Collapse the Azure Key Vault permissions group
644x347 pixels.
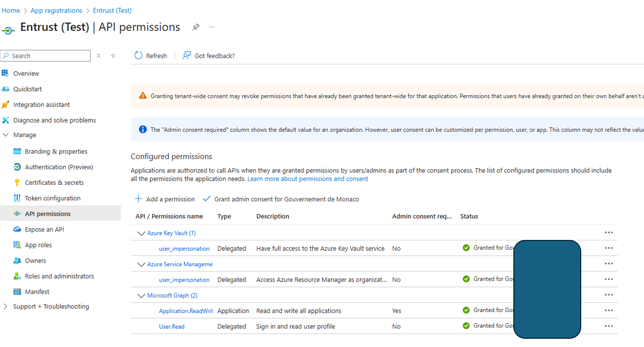141,233
